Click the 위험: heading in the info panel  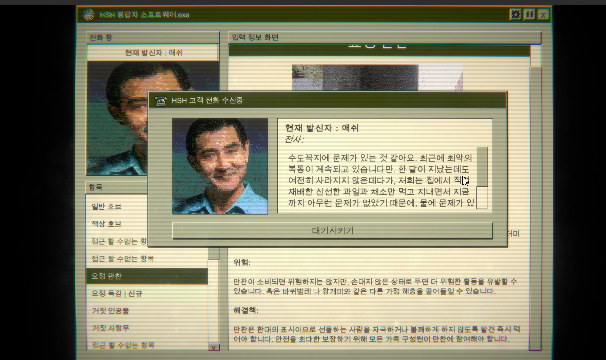pyautogui.click(x=242, y=263)
